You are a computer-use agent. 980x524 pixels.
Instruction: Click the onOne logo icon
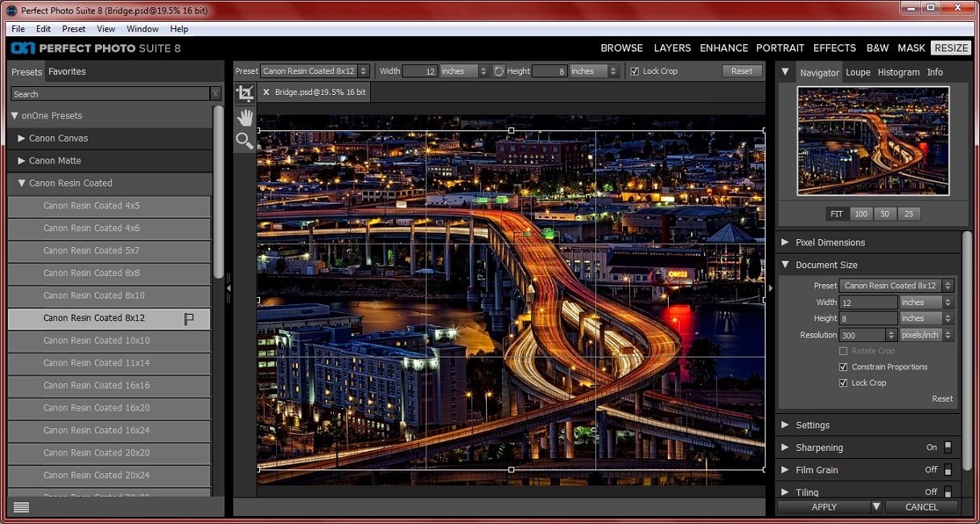click(x=21, y=47)
